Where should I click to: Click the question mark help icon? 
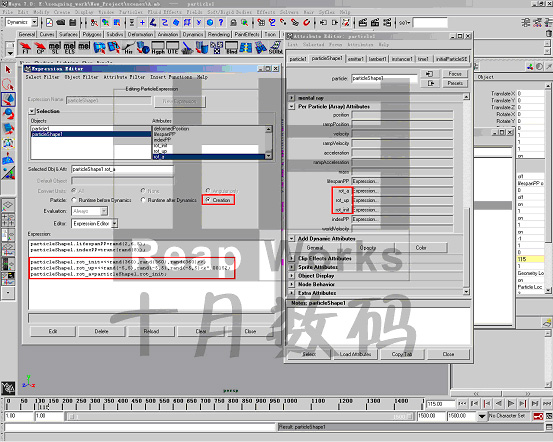221,23
